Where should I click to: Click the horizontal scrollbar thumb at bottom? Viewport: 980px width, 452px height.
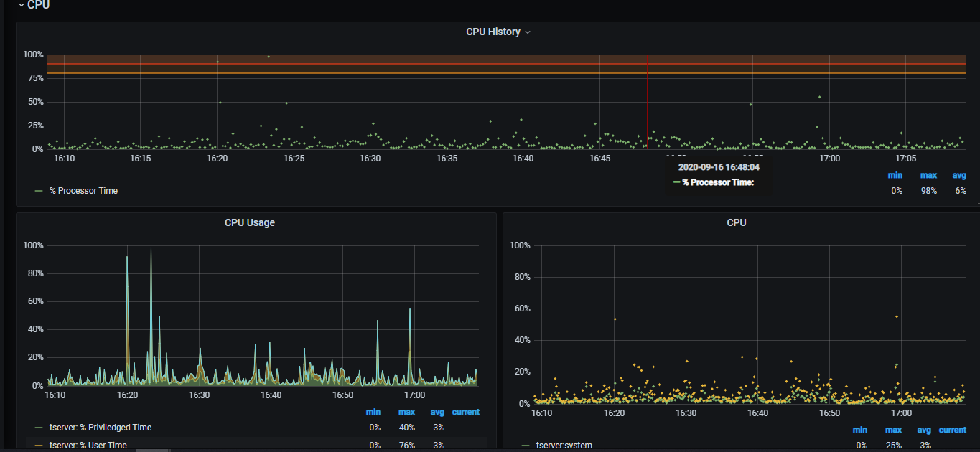pyautogui.click(x=154, y=450)
